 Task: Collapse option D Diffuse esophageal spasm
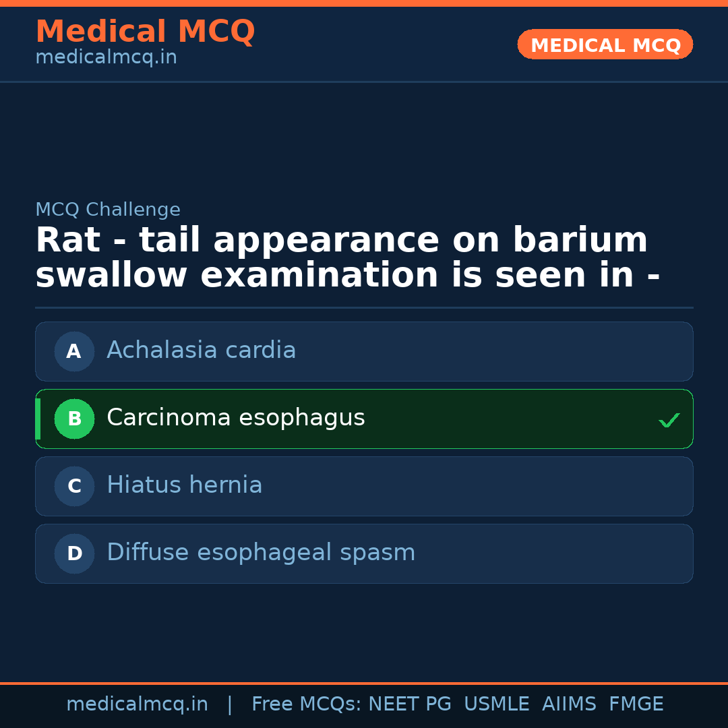(364, 553)
